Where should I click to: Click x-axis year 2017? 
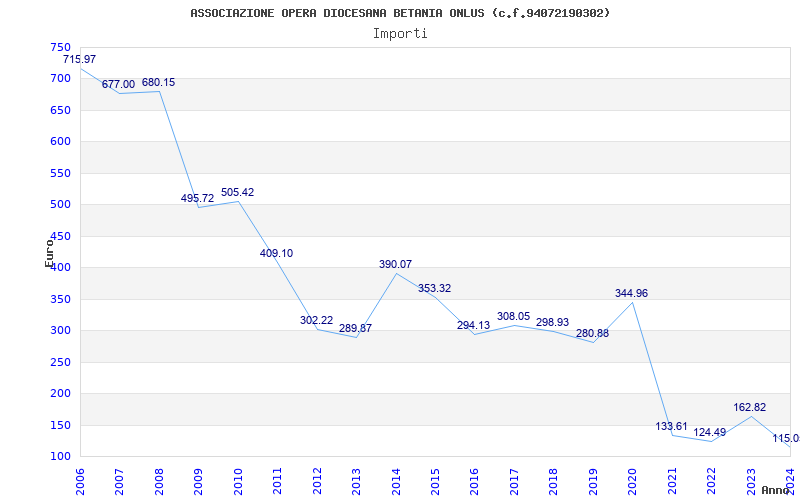tap(514, 482)
